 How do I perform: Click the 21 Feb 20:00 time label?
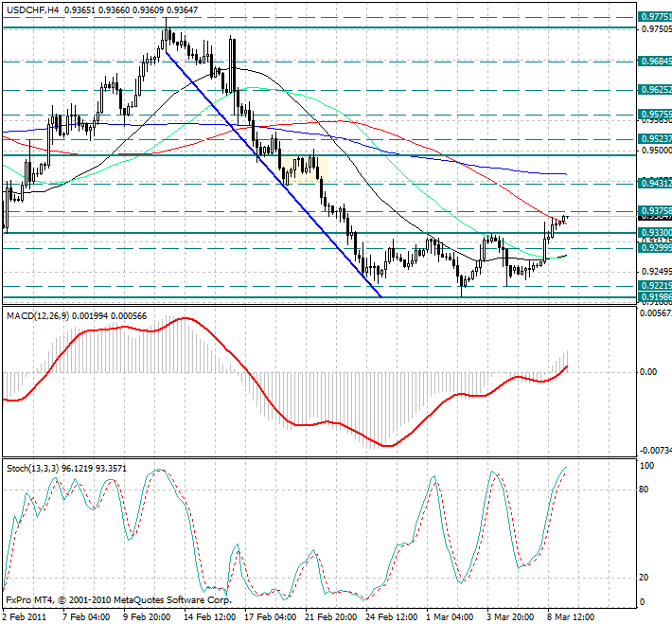(331, 616)
